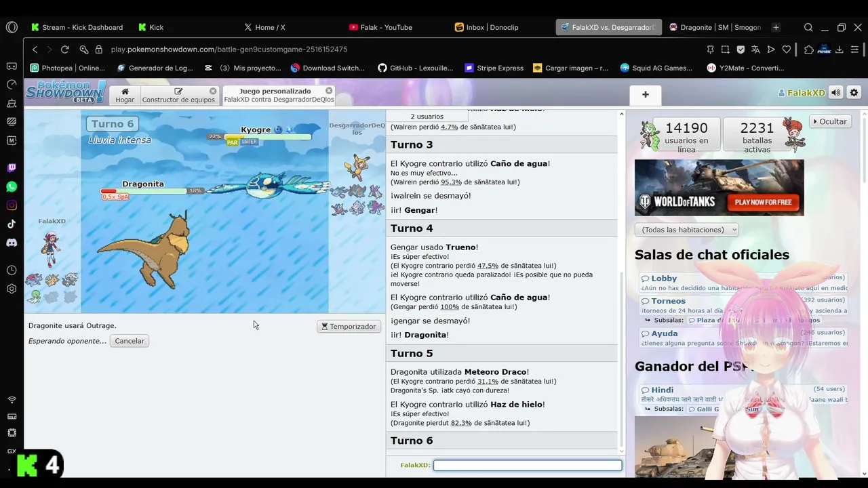Image resolution: width=868 pixels, height=488 pixels.
Task: Click the battle chat input field
Action: (x=528, y=465)
